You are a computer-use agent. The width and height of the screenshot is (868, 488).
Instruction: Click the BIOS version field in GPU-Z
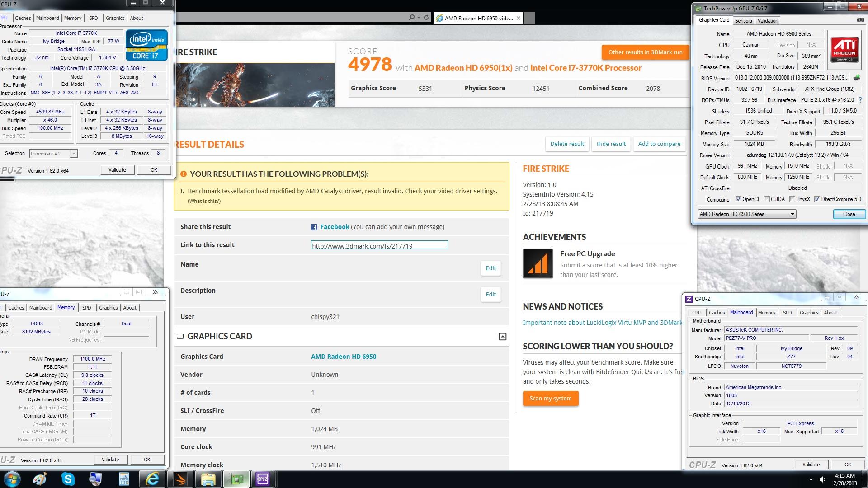pyautogui.click(x=792, y=78)
